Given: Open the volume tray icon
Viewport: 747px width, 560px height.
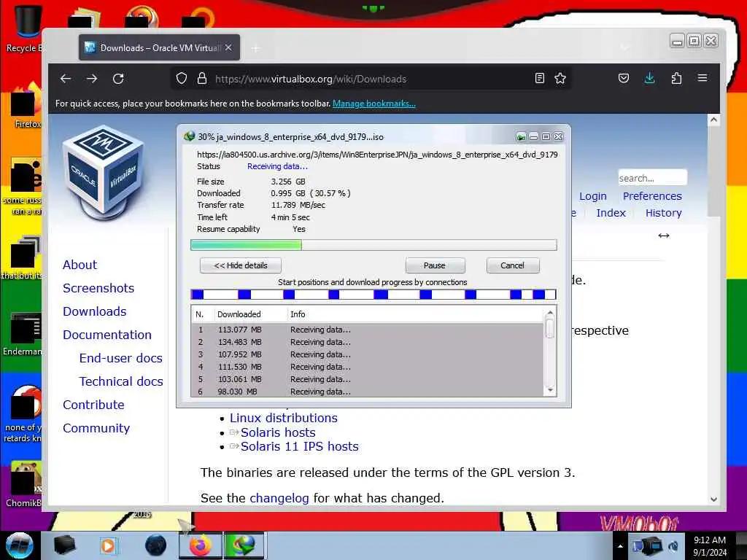Looking at the screenshot, I should pyautogui.click(x=673, y=546).
